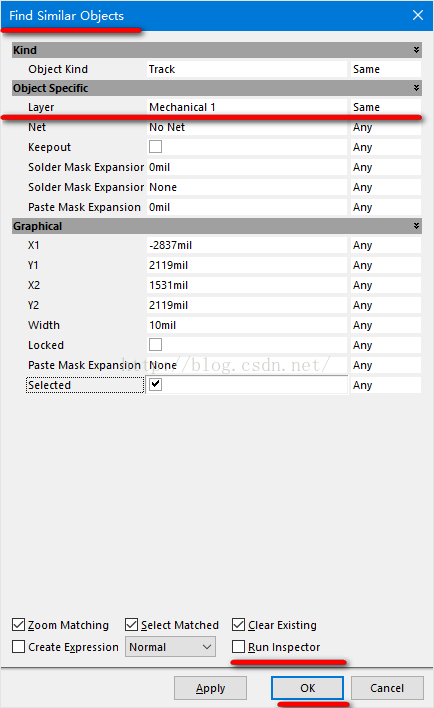The height and width of the screenshot is (708, 434).
Task: Toggle the Keepout checkbox
Action: pos(155,147)
